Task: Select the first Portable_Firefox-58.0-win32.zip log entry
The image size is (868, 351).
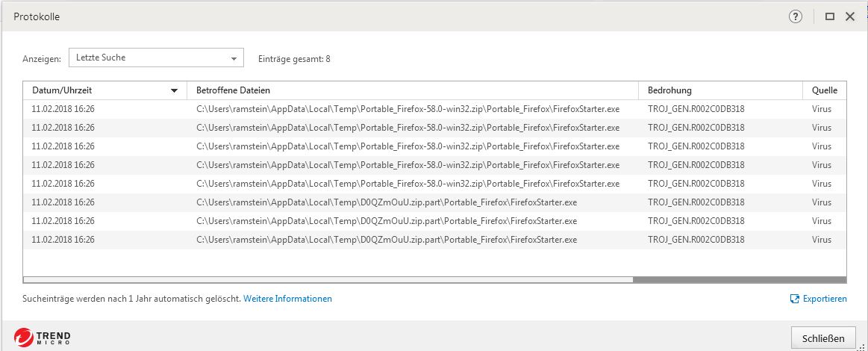Action: click(408, 109)
